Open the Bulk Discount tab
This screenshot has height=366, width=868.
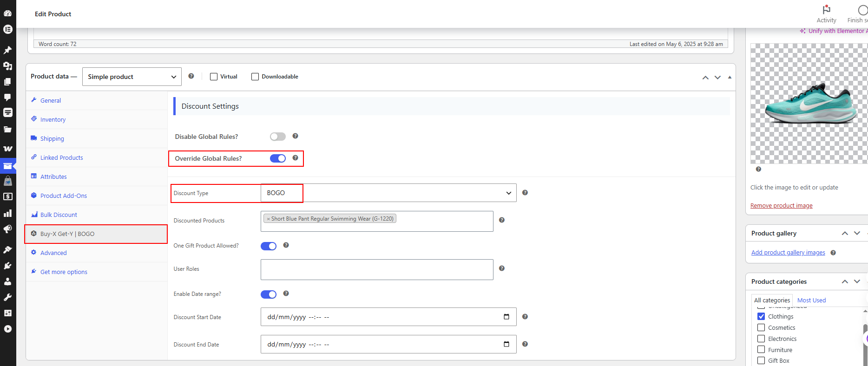59,215
